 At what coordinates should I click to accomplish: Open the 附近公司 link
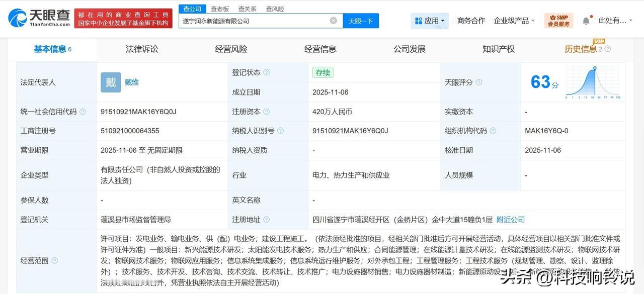coord(511,220)
